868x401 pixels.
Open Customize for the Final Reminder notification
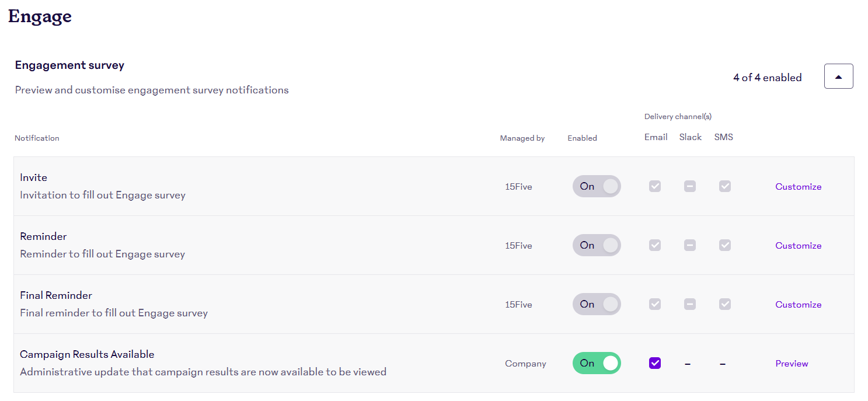coord(798,305)
